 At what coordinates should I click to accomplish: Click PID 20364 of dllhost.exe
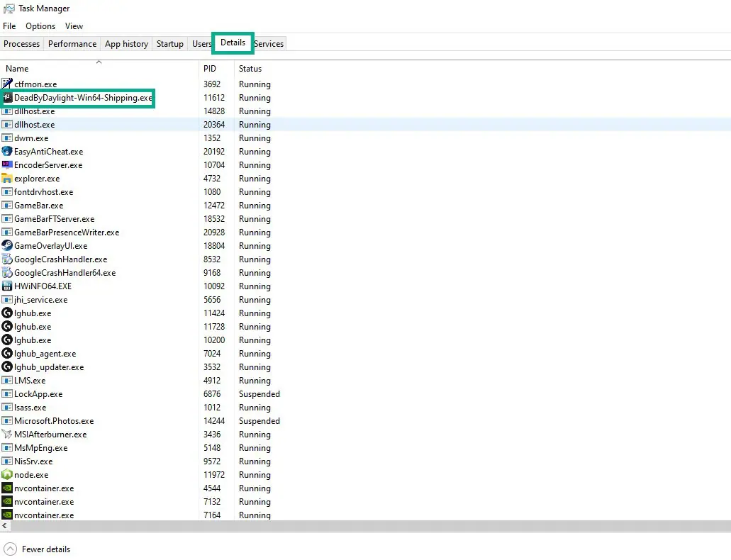coord(214,125)
